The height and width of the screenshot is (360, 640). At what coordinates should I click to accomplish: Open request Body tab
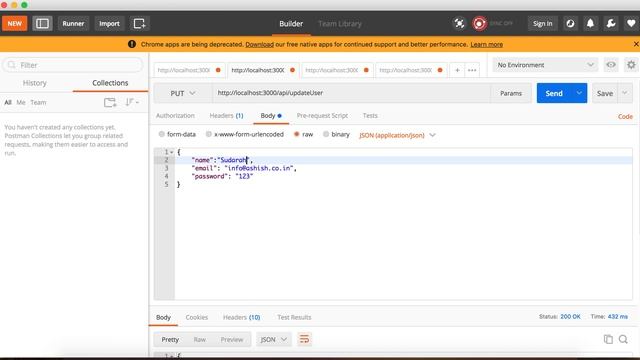[x=271, y=116]
